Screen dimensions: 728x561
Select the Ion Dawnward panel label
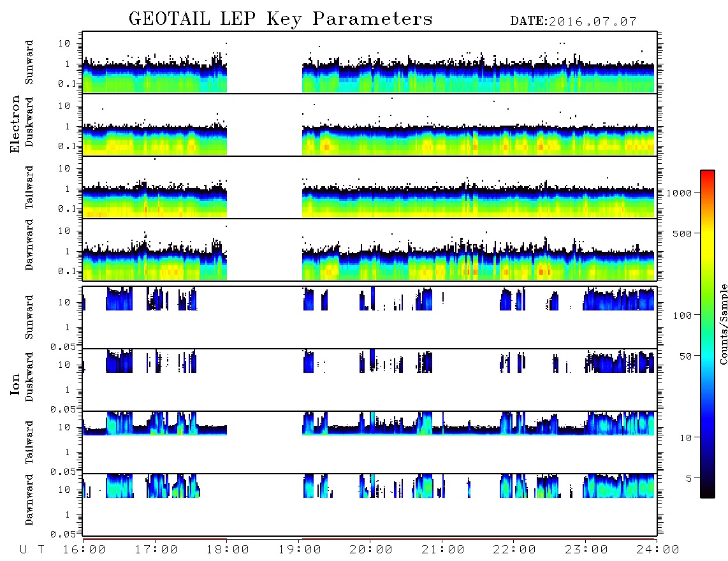pos(29,500)
